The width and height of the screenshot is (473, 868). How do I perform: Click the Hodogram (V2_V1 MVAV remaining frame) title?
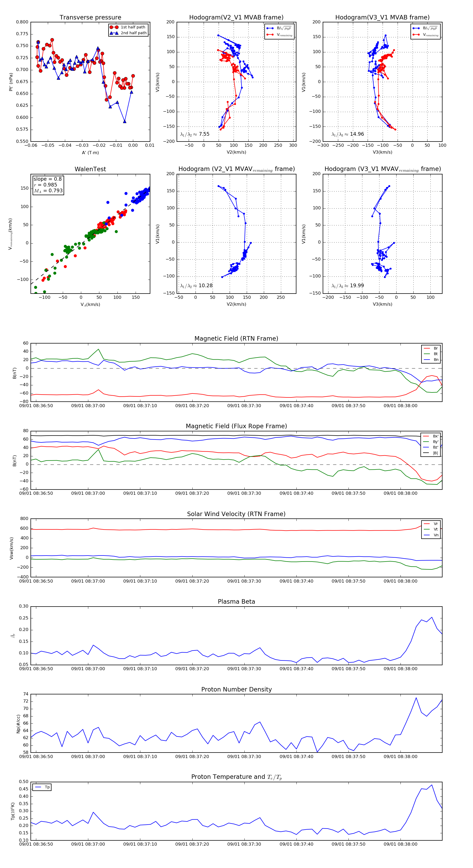coord(236,169)
